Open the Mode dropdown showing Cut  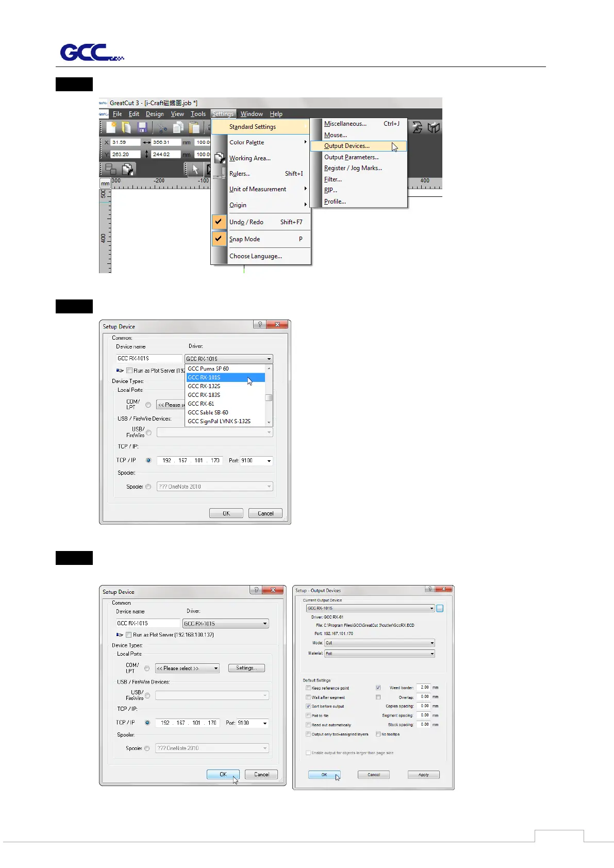click(379, 643)
